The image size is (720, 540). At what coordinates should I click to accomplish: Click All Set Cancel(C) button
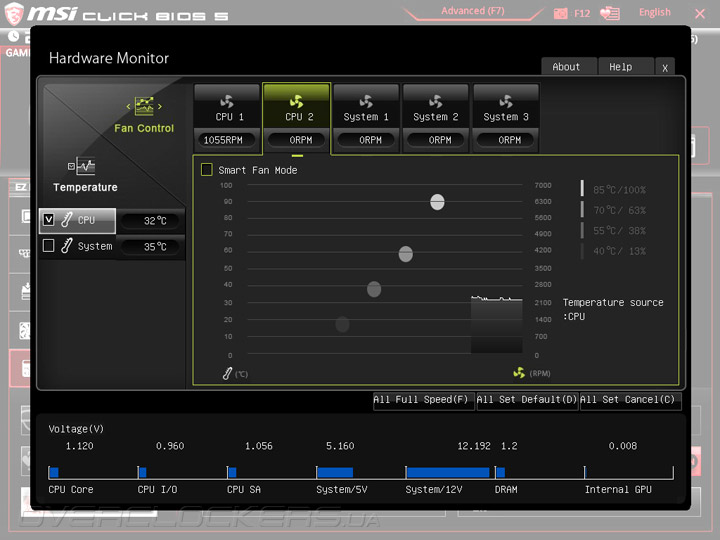coord(630,400)
